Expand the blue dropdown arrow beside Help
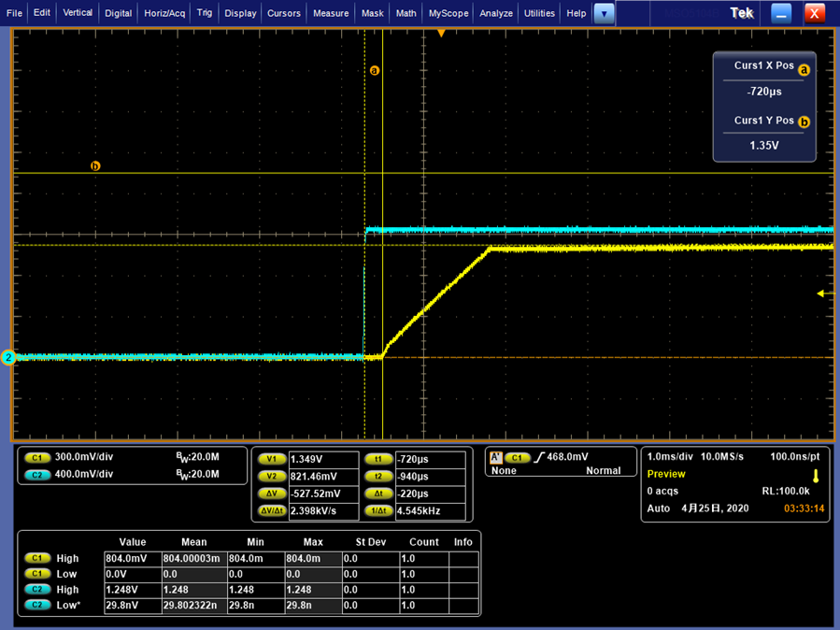The height and width of the screenshot is (630, 840). [604, 13]
